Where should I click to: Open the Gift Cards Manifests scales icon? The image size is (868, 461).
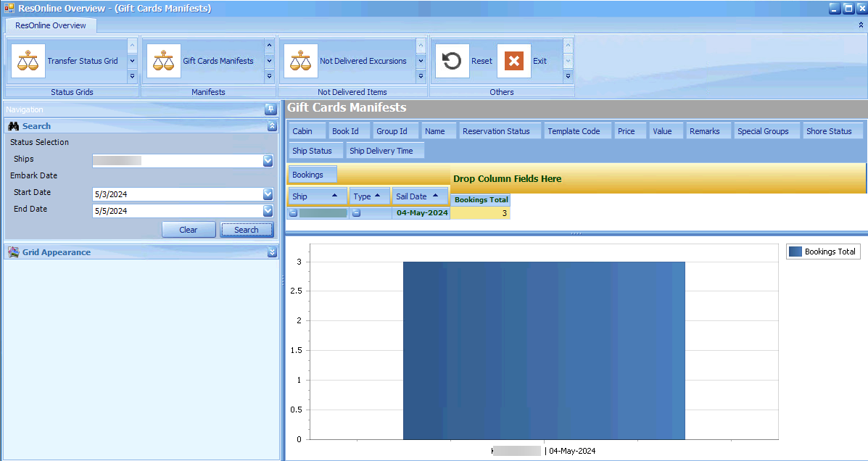click(x=164, y=61)
